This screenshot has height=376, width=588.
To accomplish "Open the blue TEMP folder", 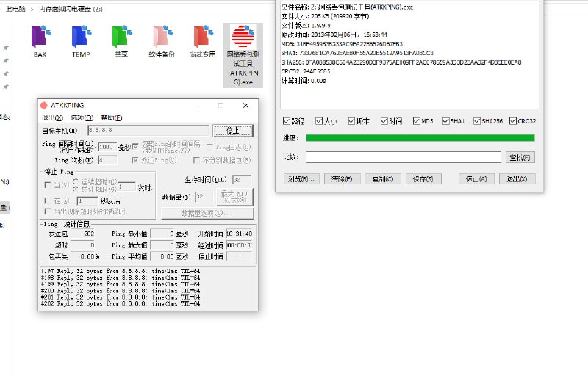I will coord(80,37).
